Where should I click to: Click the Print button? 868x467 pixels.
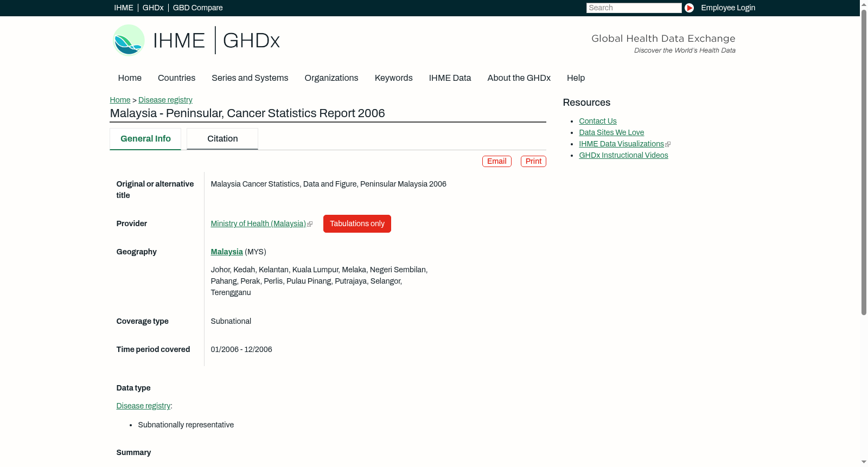(533, 161)
